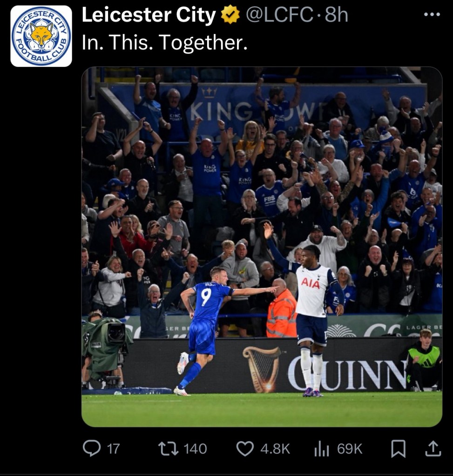Click the Guinness harp logo in photo

click(x=264, y=369)
